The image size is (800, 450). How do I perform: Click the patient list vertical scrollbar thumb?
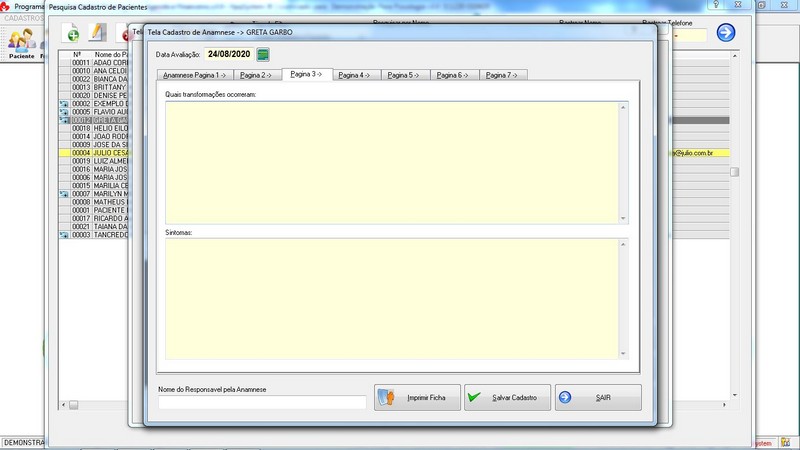click(734, 171)
